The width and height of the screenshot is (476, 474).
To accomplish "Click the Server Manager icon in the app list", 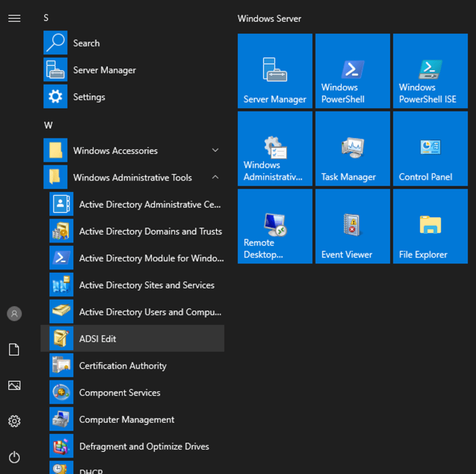I will [55, 70].
